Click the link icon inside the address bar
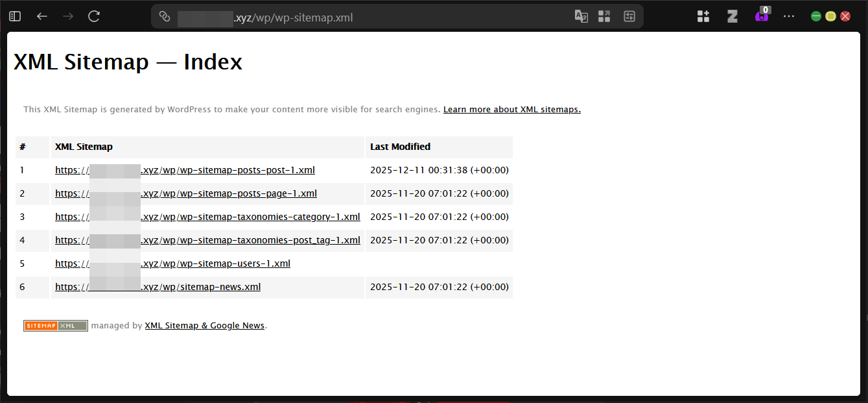868x403 pixels. coord(164,16)
